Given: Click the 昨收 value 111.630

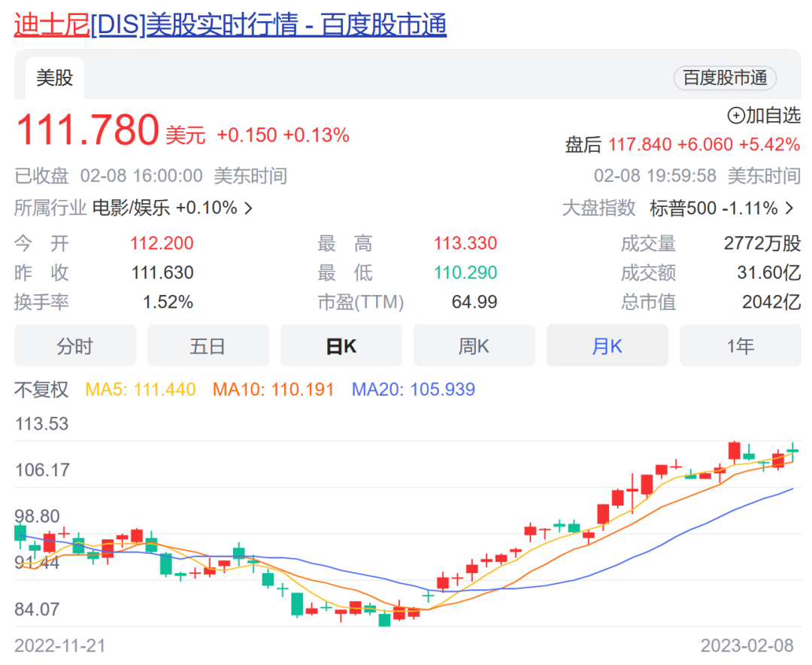Looking at the screenshot, I should click(162, 272).
